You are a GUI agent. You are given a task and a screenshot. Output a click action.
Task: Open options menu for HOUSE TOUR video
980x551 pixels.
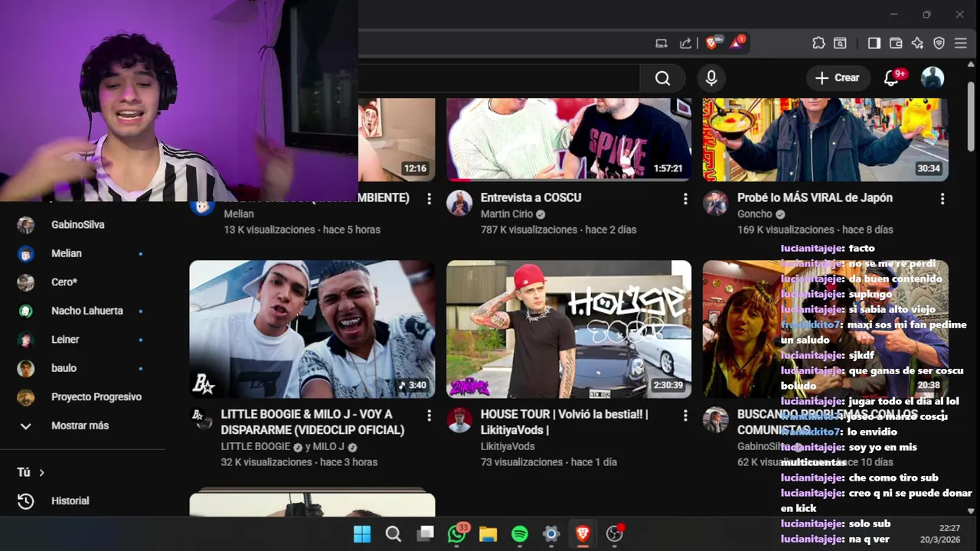coord(685,416)
